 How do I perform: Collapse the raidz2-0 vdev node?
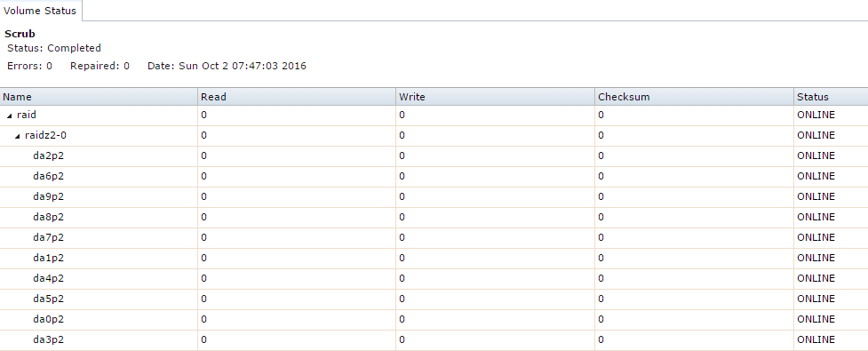[x=18, y=136]
